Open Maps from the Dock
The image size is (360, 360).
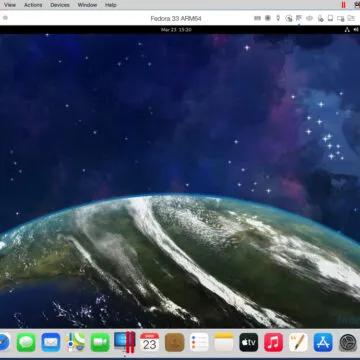(x=75, y=342)
